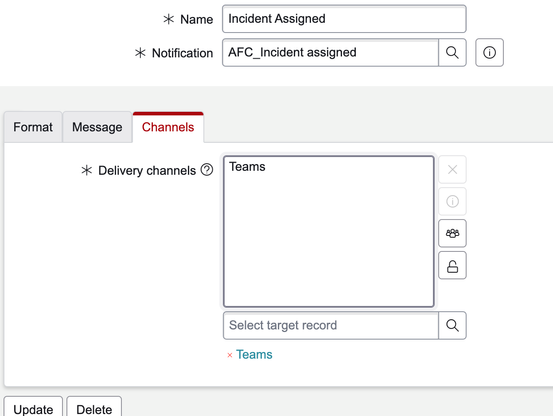Click empty area of delivery channels listbox
Screen dimensions: 553x416
click(x=328, y=247)
